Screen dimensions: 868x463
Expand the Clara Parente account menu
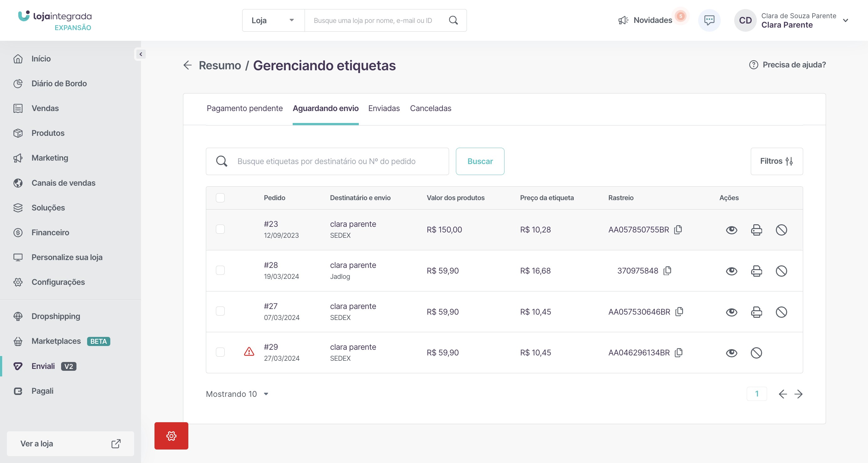pos(845,20)
